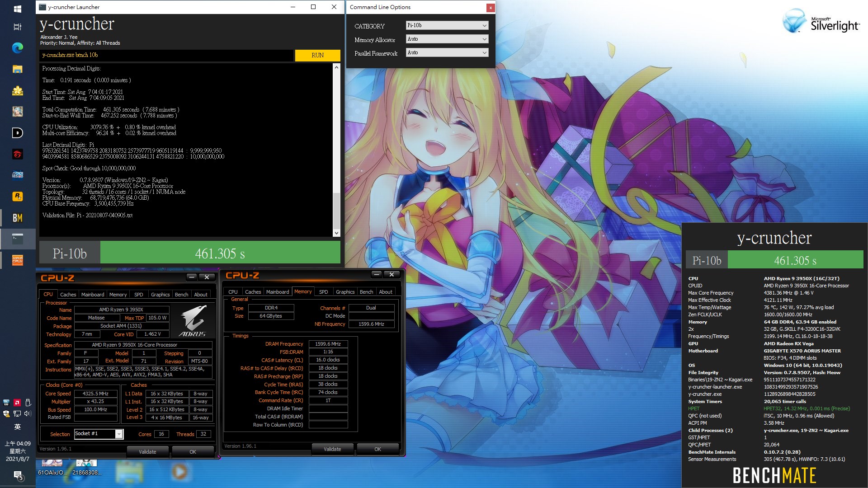Launch Rockstar Games Launcher from taskbar
This screenshot has width=868, height=488.
(x=17, y=196)
